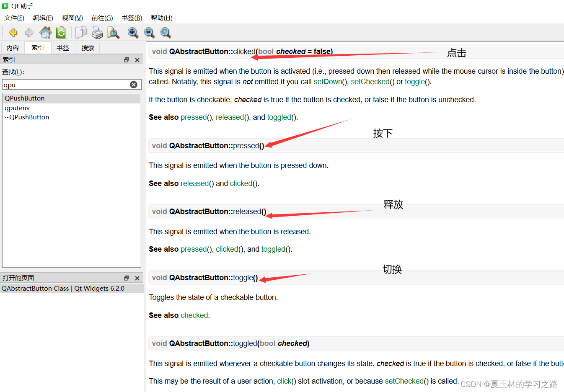
Task: Select the open page QAbstractButton Class
Action: coord(72,289)
